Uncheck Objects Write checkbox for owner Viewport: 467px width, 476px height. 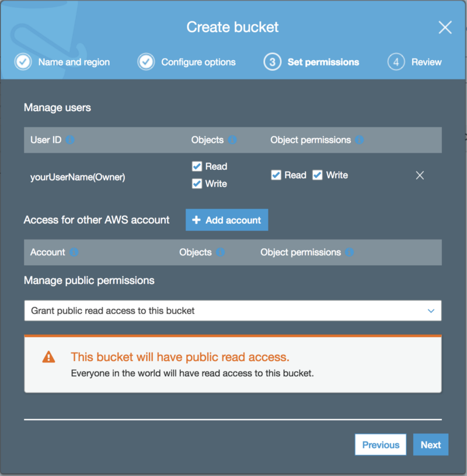197,183
